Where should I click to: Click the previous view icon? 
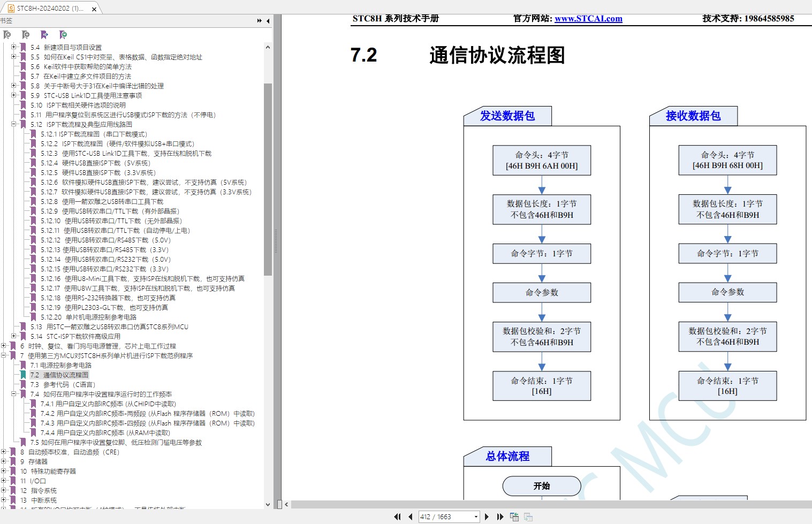click(x=514, y=517)
